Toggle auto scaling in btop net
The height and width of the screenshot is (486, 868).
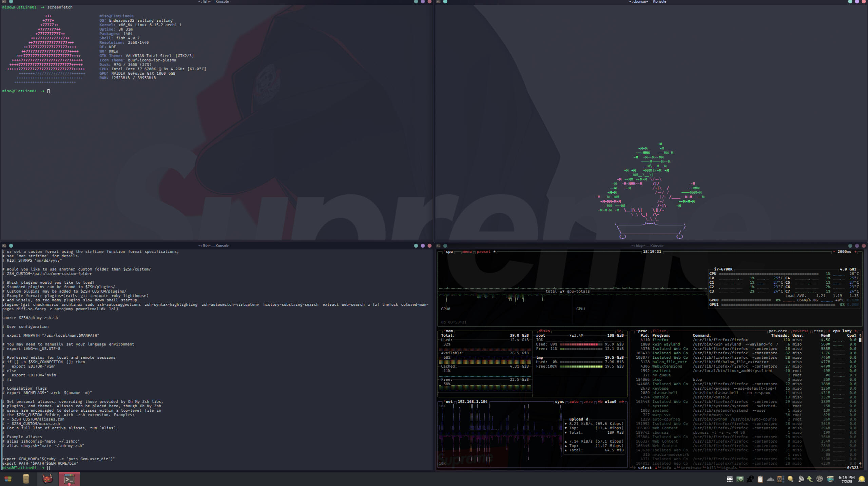click(x=574, y=401)
